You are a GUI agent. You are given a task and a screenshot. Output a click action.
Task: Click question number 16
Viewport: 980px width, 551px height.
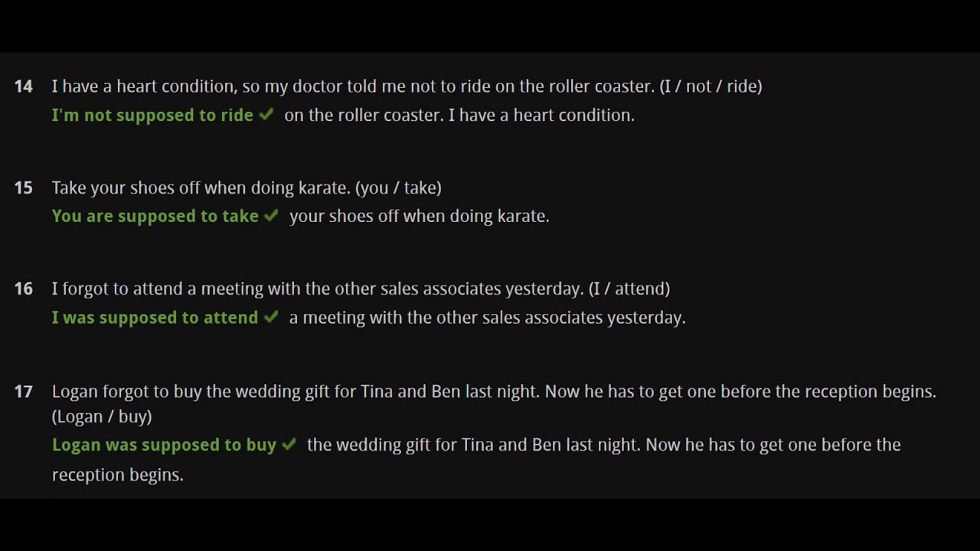[24, 289]
